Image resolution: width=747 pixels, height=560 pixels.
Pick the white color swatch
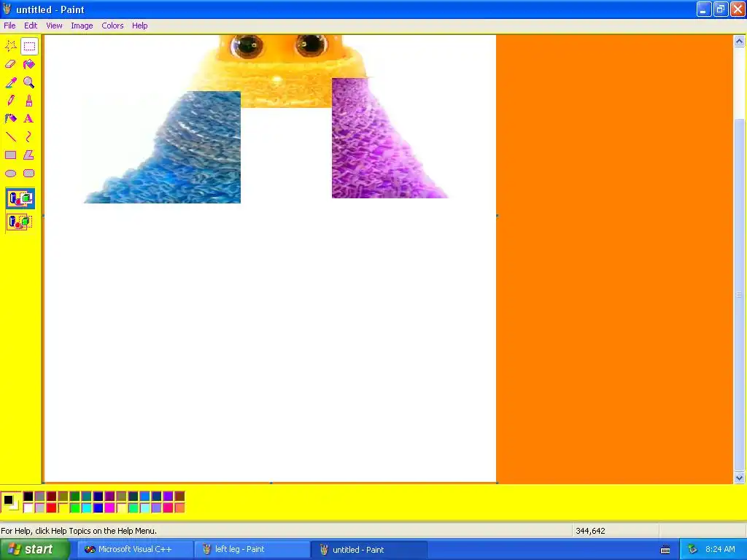coord(28,508)
